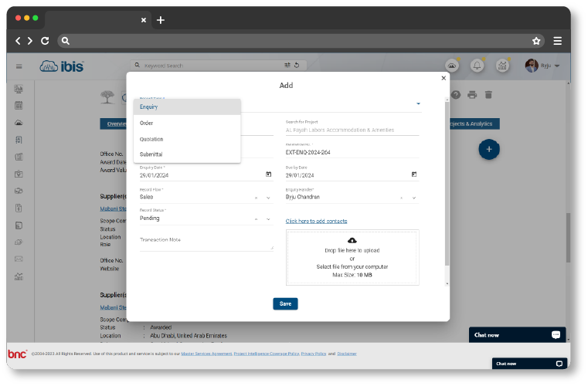Click the trash delete icon

coord(488,95)
